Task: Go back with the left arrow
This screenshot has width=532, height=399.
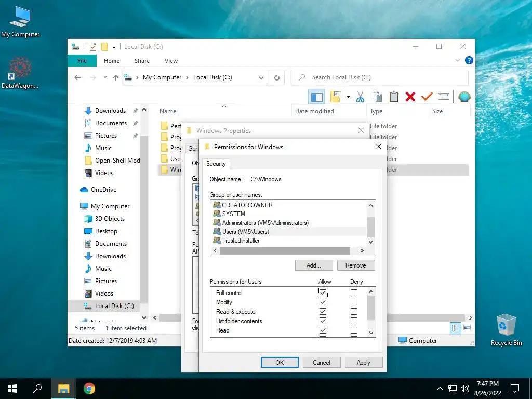Action: (x=77, y=77)
